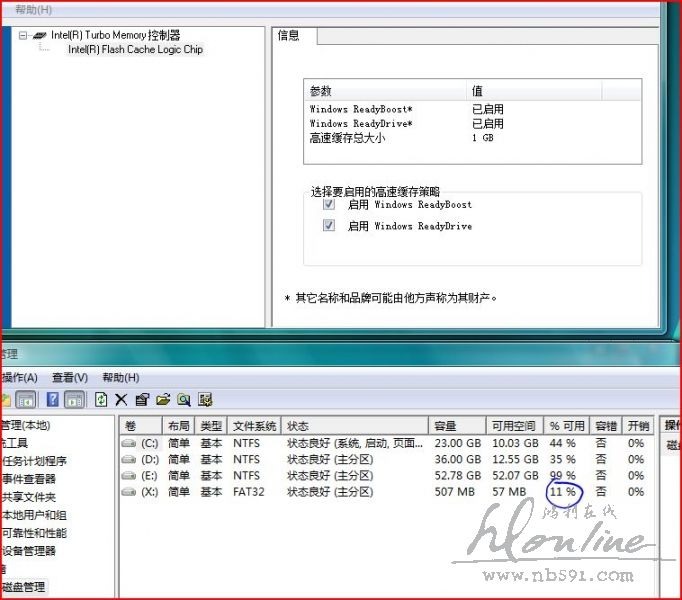Screen dimensions: 682x600
Task: Click the 文件系统 column header
Action: (254, 425)
